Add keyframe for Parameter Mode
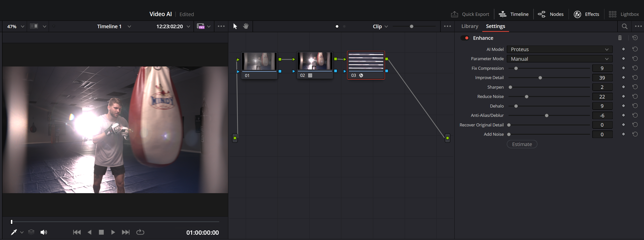Image resolution: width=644 pixels, height=240 pixels. point(623,59)
